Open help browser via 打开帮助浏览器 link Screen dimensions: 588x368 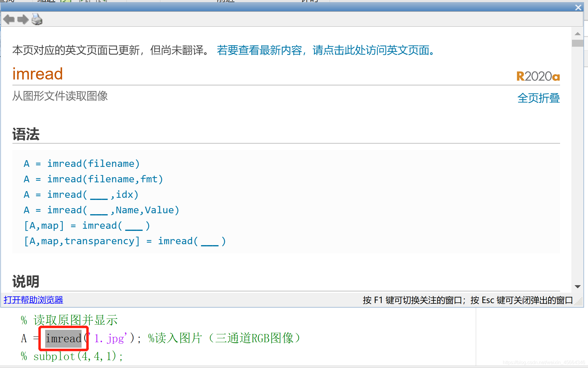[33, 300]
